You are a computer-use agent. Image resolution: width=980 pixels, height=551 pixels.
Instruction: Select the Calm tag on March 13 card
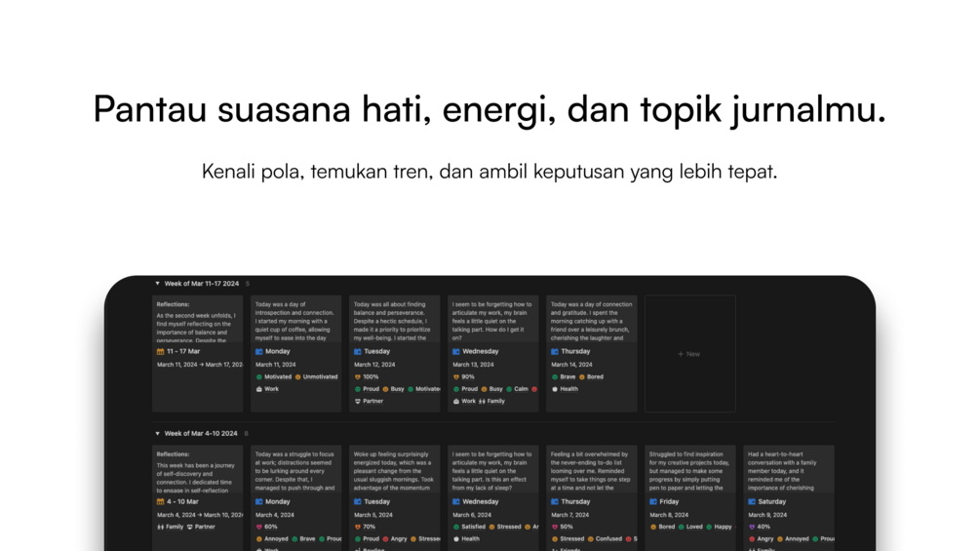tap(518, 389)
